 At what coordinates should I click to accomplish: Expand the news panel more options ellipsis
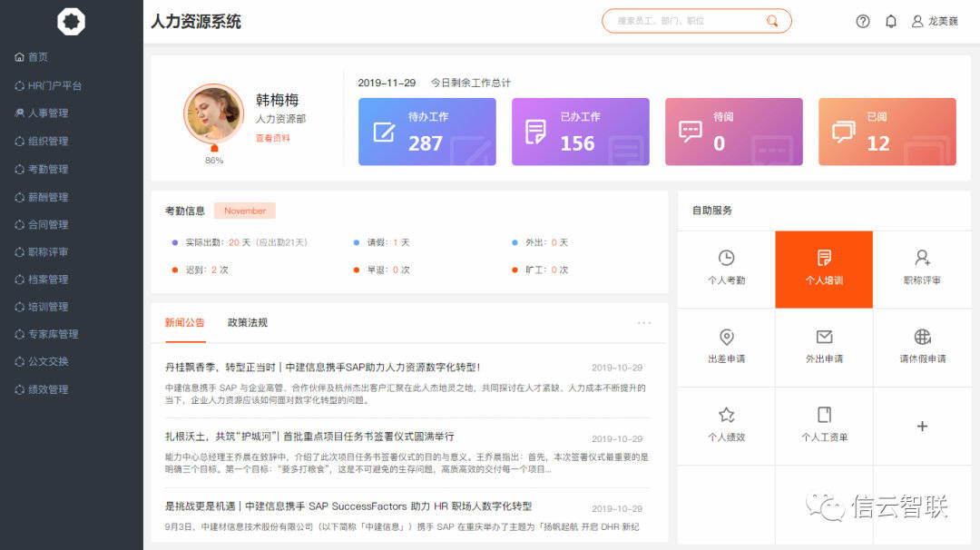click(644, 323)
